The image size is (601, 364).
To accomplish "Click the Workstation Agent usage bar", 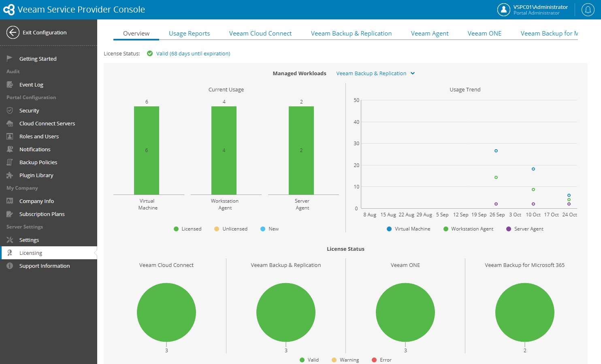I will click(x=224, y=150).
